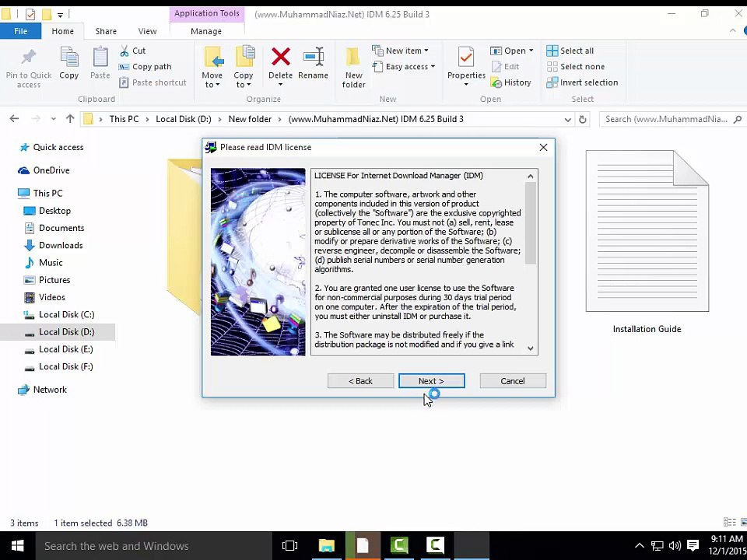Click the Pin to Quick access icon
This screenshot has height=560, width=747.
[x=28, y=57]
